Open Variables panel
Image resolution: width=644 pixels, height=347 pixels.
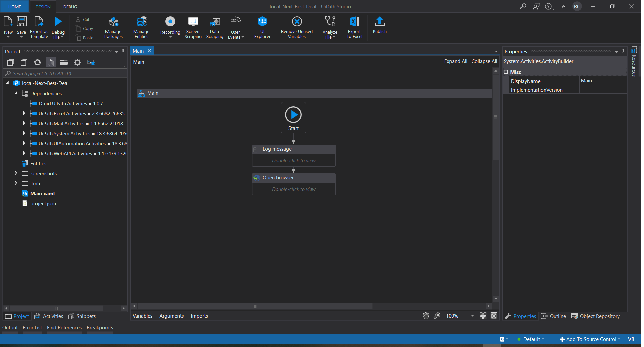[x=143, y=316]
